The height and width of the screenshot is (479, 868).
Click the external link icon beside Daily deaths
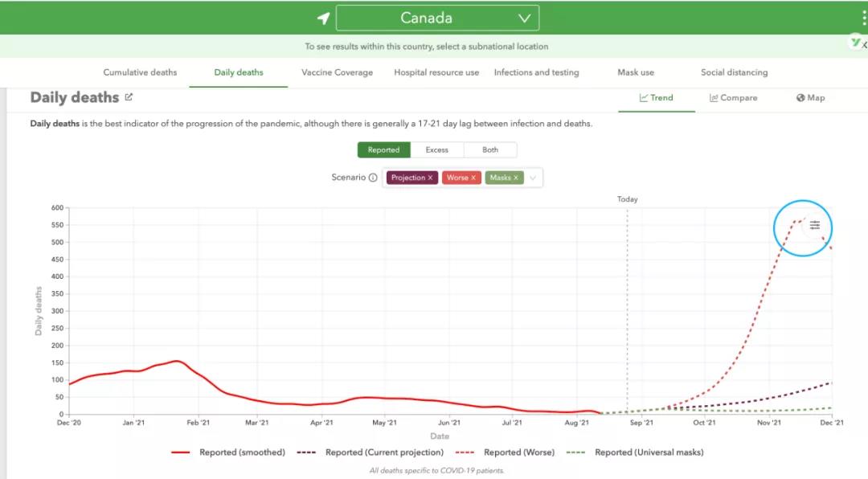[129, 97]
